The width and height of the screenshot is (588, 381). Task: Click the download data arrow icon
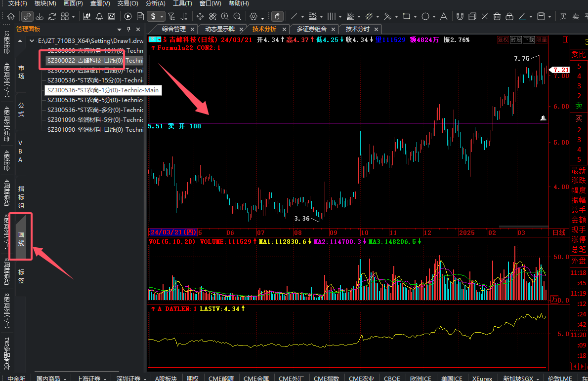40,16
